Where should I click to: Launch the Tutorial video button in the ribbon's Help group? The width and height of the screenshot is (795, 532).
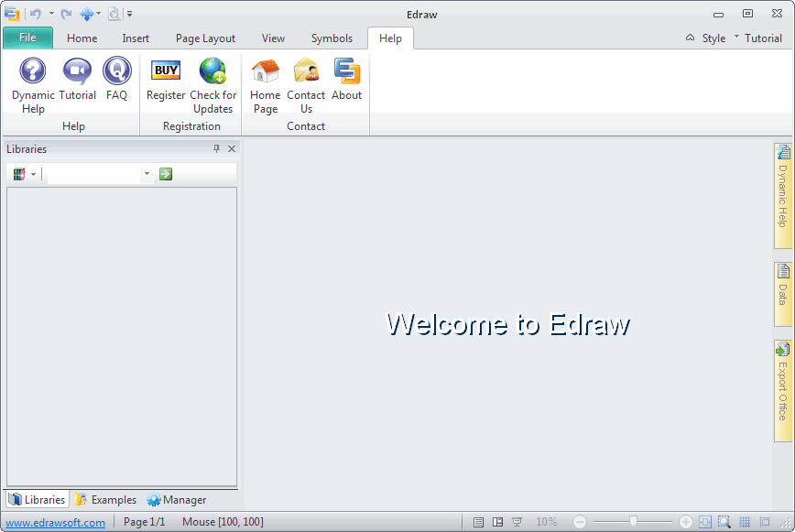(x=77, y=79)
